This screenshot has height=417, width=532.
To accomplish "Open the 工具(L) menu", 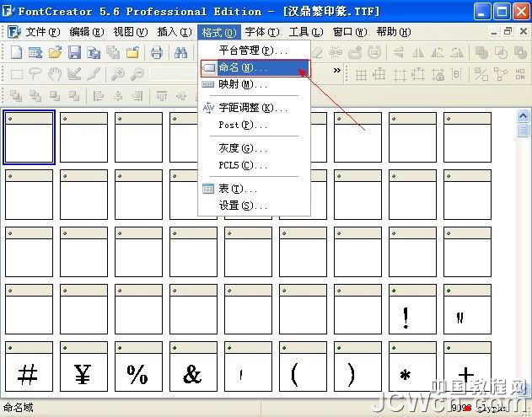I will click(x=306, y=32).
